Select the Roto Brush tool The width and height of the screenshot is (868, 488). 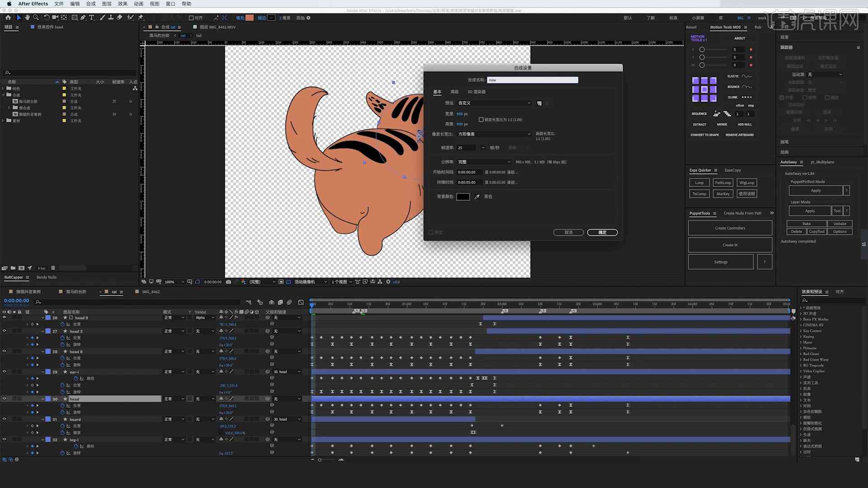coord(130,18)
